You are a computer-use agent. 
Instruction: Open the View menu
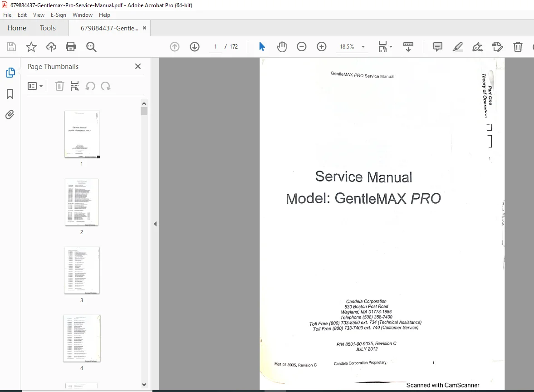39,15
